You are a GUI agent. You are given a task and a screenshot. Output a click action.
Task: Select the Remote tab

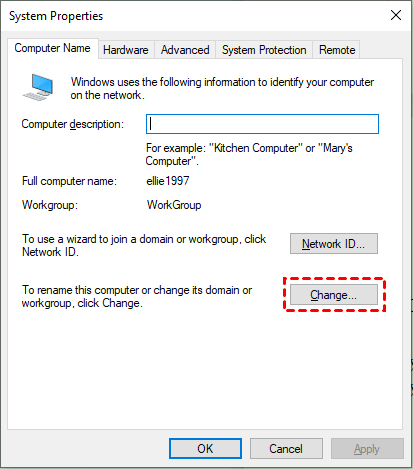(337, 50)
